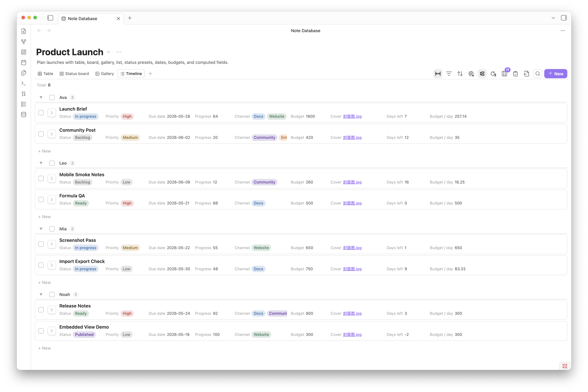Expand the Mobile Smoke Notes row chevron

52,178
